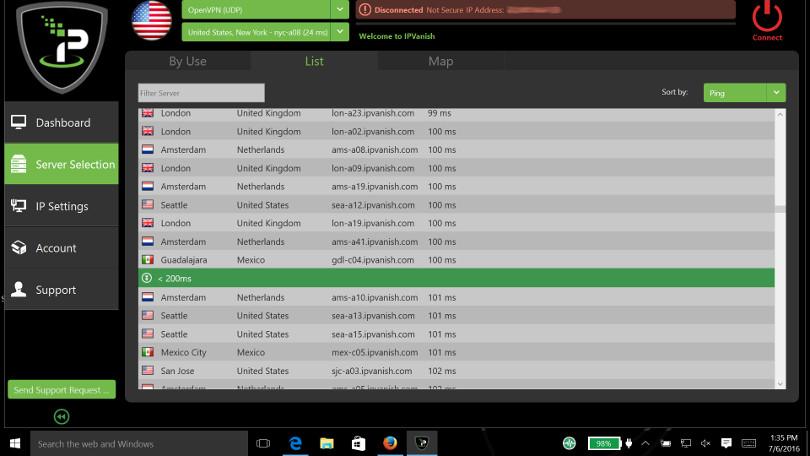Select server lon-a09.ipvanish.com
810x456 pixels.
click(x=456, y=168)
